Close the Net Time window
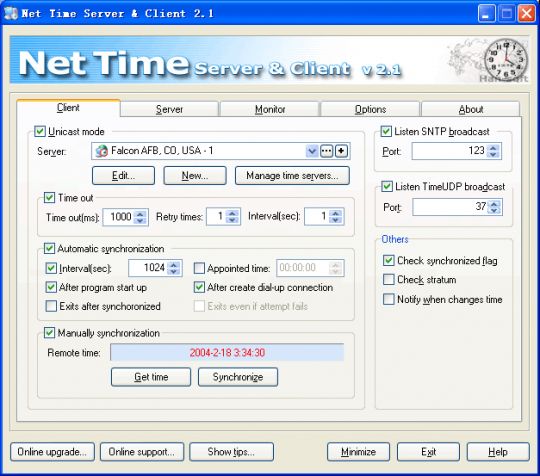This screenshot has width=540, height=476. pos(527,14)
